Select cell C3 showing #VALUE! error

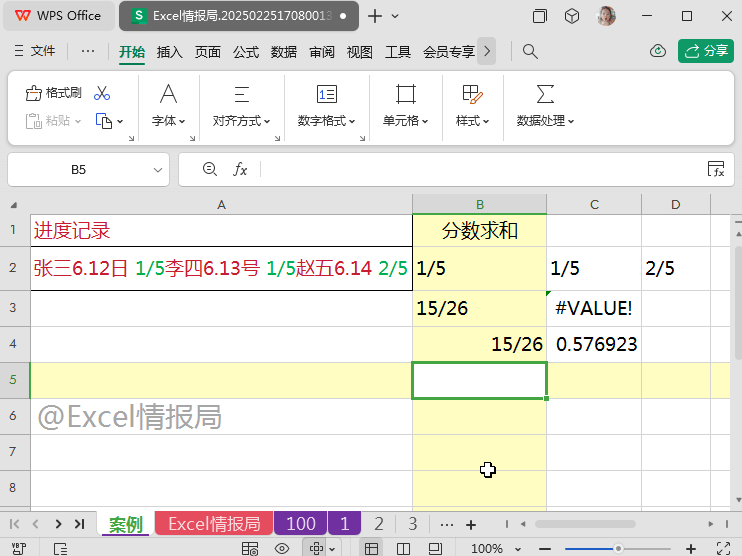coord(594,308)
